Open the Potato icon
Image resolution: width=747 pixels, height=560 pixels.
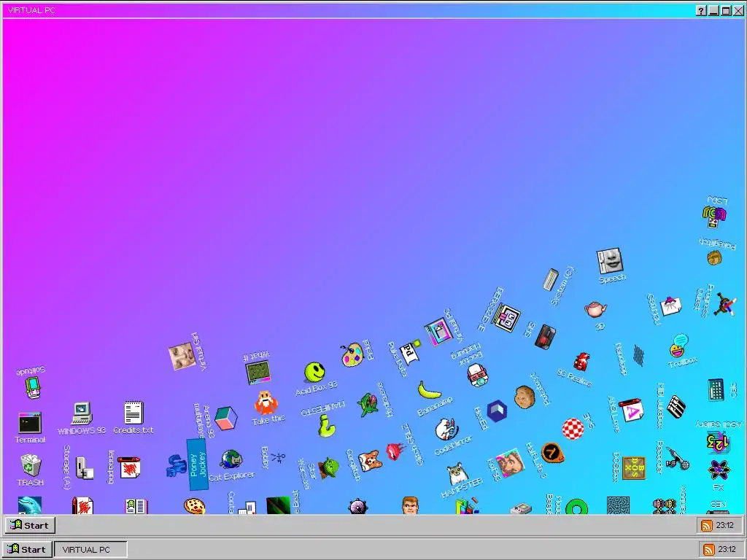coord(525,397)
